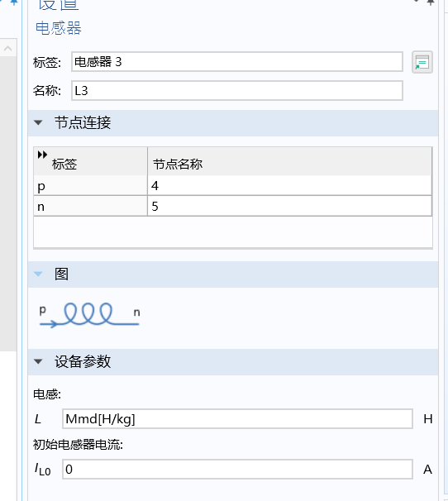448x501 pixels.
Task: Click the go-to-source icon beside the label field
Action: [422, 62]
